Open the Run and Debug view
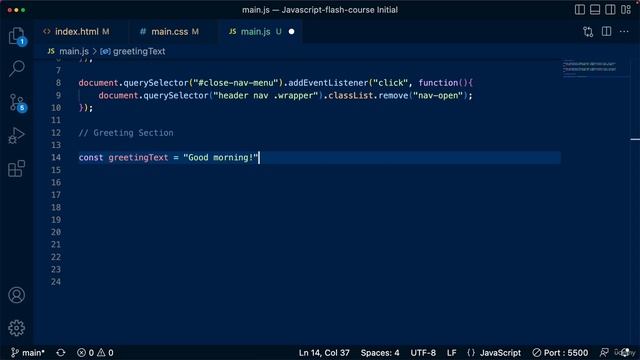 click(x=17, y=136)
